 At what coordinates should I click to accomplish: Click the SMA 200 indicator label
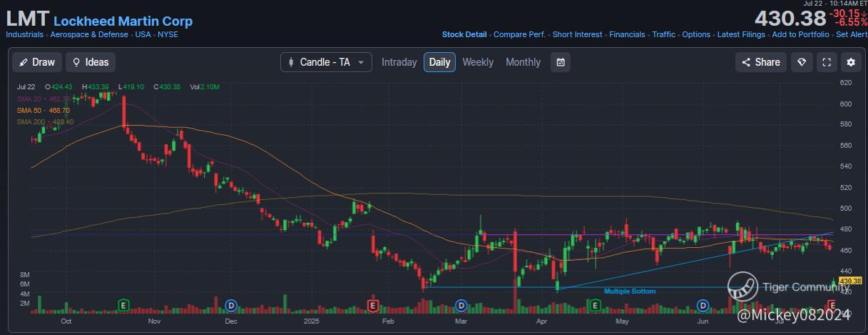[x=46, y=122]
